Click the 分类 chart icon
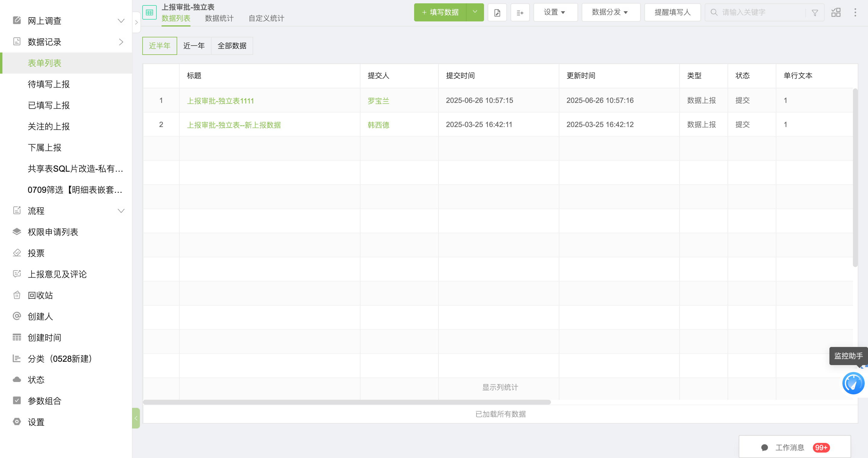Image resolution: width=868 pixels, height=458 pixels. [x=17, y=358]
